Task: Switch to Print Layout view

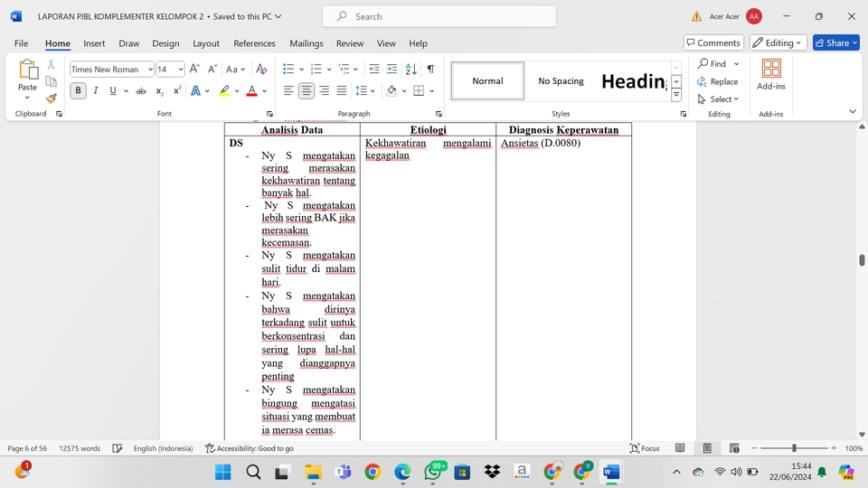Action: pos(707,448)
